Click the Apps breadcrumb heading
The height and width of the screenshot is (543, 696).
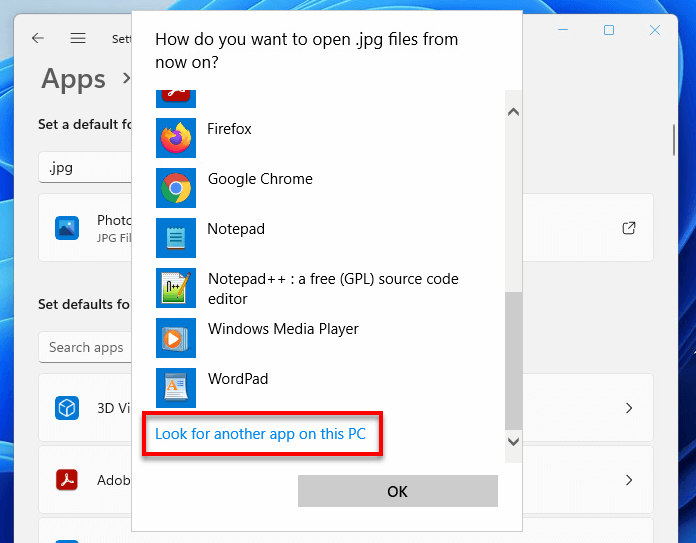[74, 79]
